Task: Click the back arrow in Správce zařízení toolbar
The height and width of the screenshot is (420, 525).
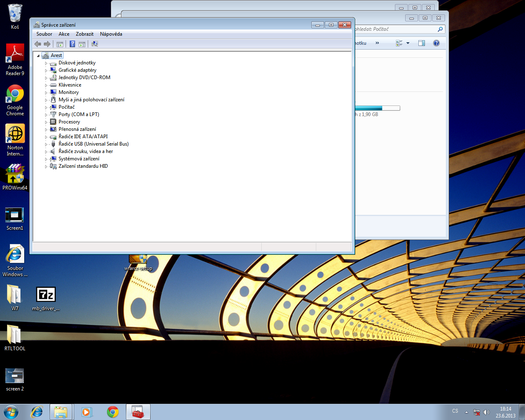Action: coord(38,44)
